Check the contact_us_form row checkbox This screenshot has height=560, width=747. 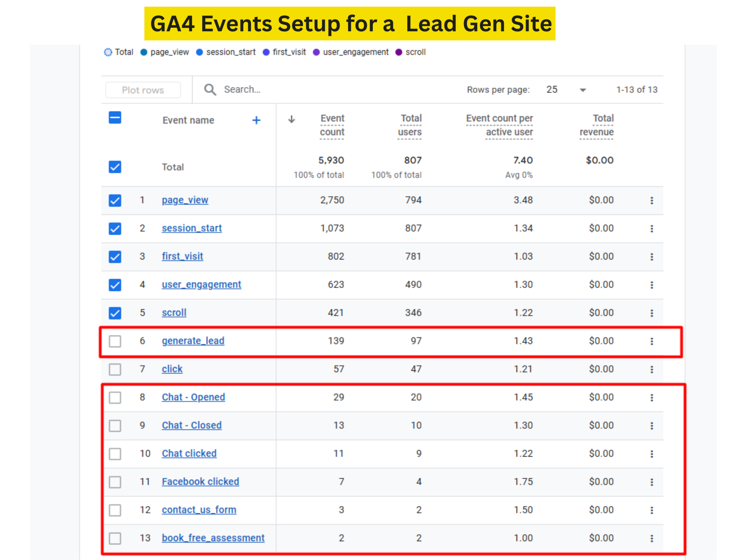pos(115,510)
